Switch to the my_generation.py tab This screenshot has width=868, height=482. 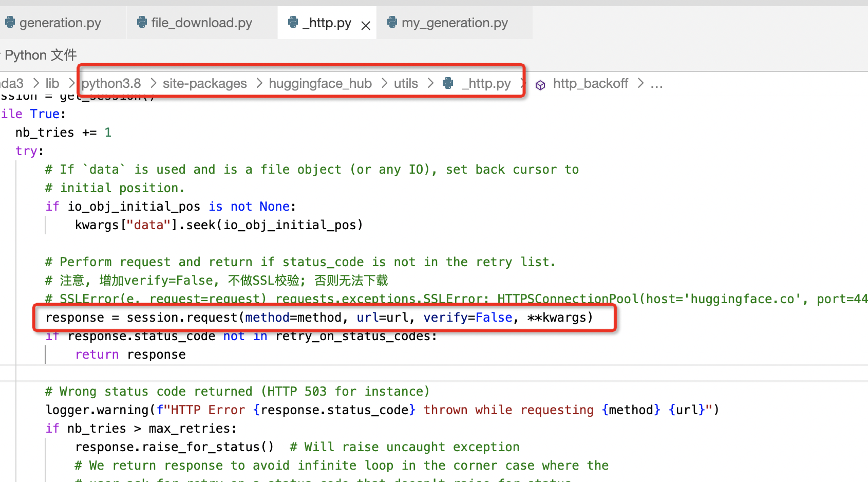(455, 23)
